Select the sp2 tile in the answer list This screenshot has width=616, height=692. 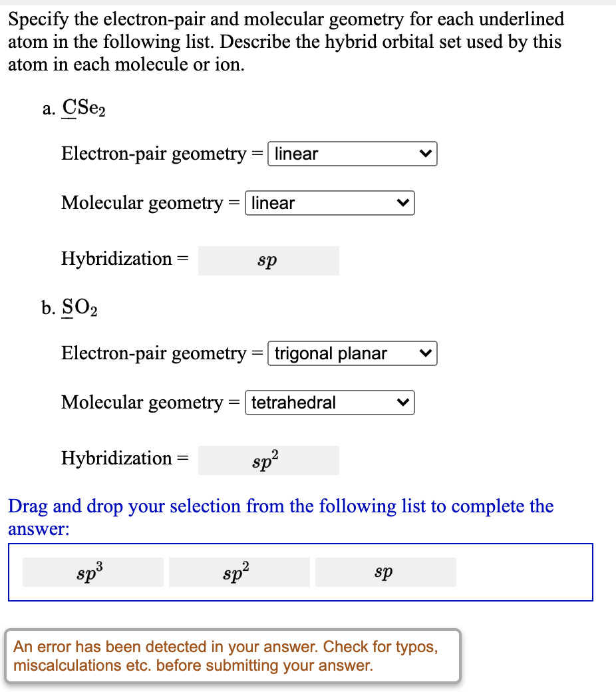239,572
